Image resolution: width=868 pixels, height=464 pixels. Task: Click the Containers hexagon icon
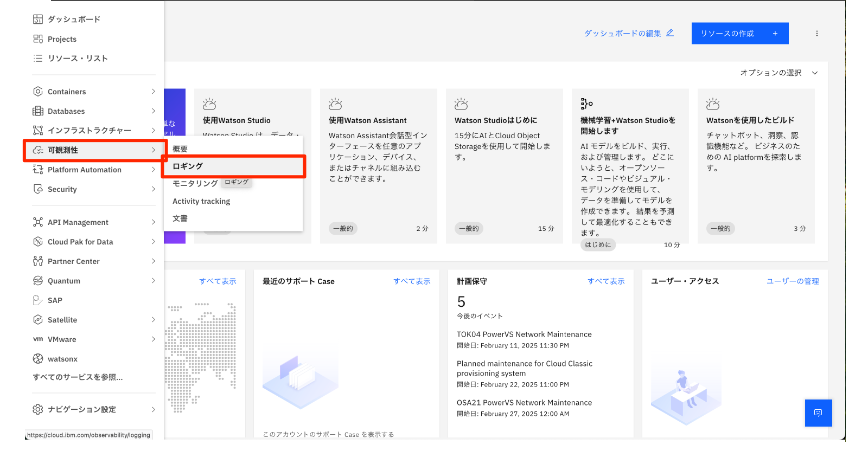tap(38, 92)
